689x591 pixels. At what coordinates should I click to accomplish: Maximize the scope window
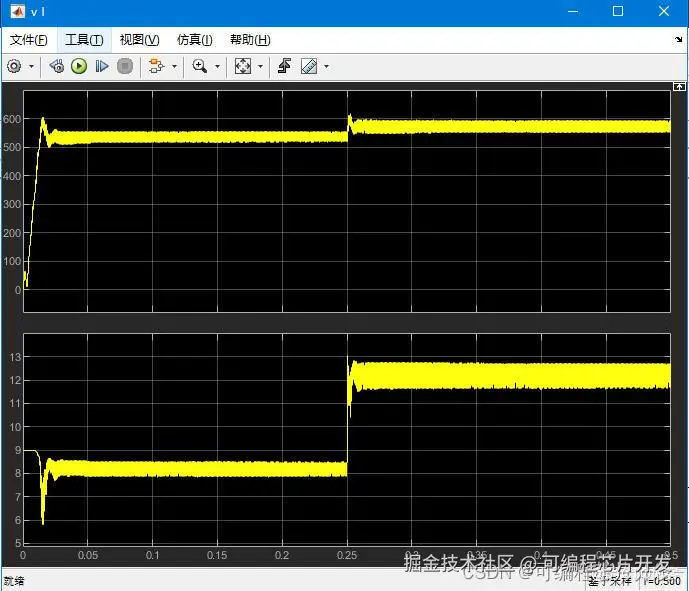(618, 11)
